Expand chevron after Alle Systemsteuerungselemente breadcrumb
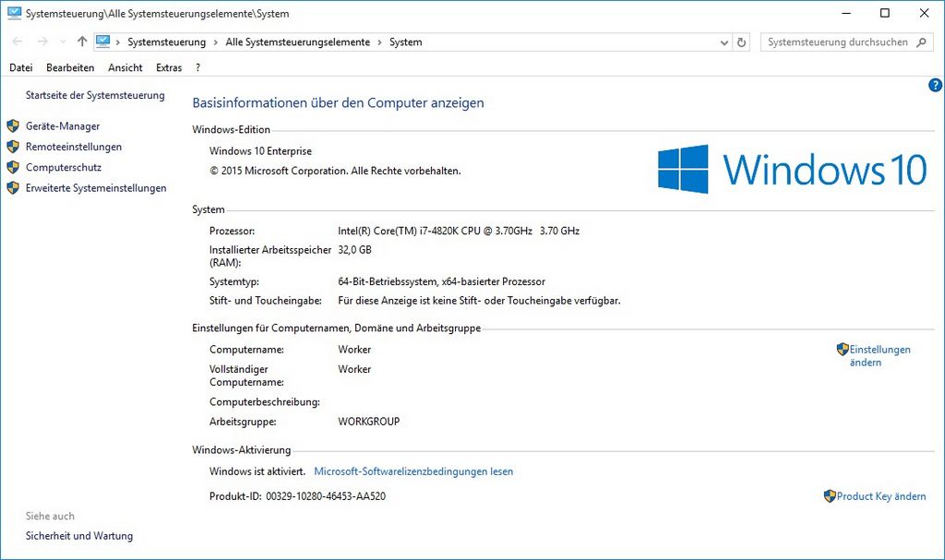 click(379, 42)
